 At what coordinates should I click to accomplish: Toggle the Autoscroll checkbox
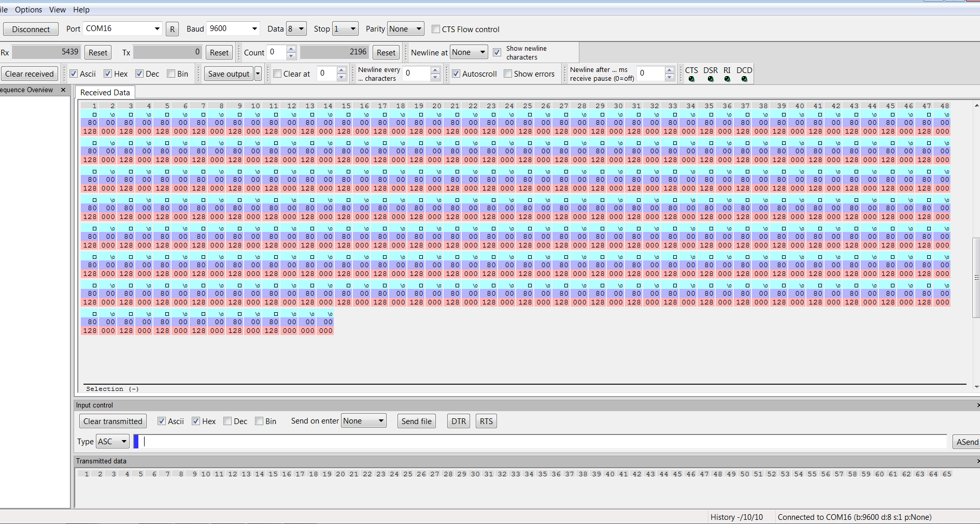456,74
